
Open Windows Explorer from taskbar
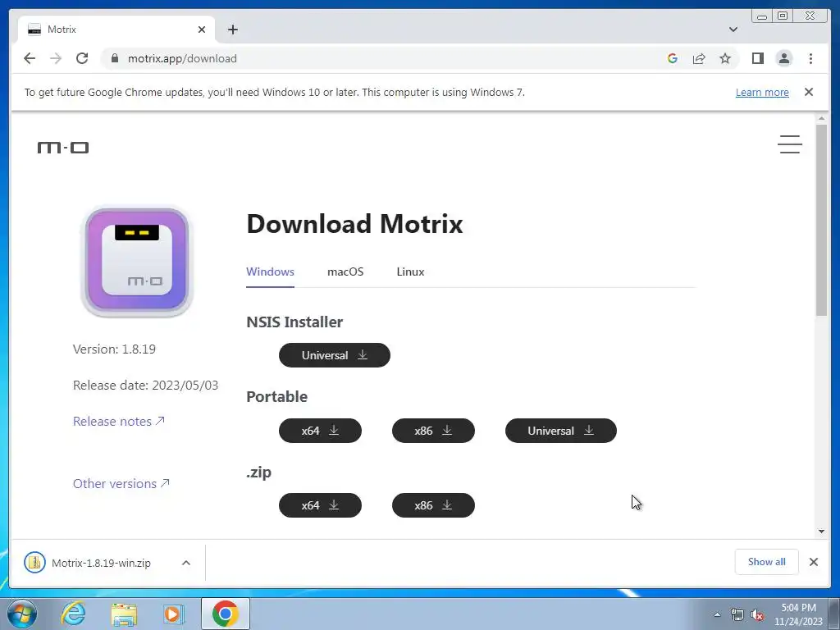pos(123,614)
